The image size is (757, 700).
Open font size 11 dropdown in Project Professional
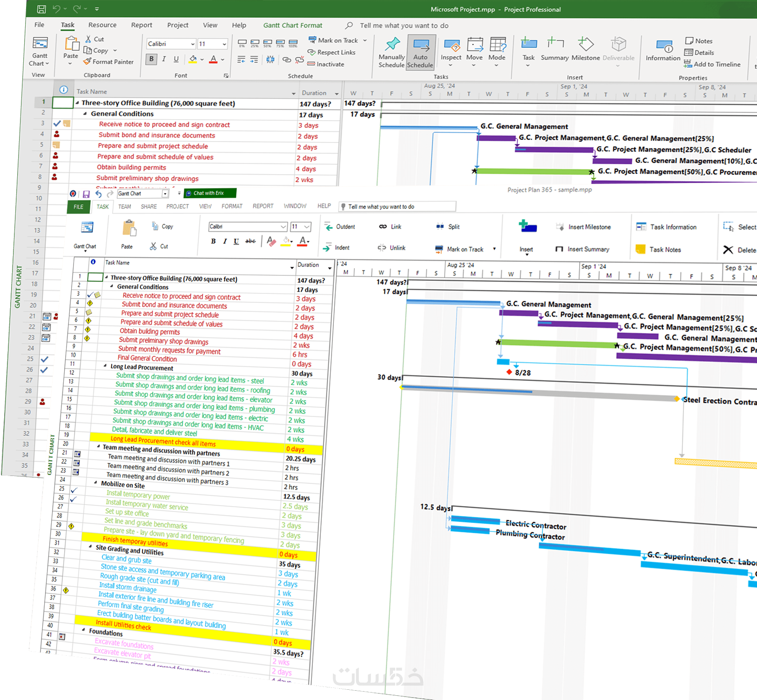click(x=224, y=44)
